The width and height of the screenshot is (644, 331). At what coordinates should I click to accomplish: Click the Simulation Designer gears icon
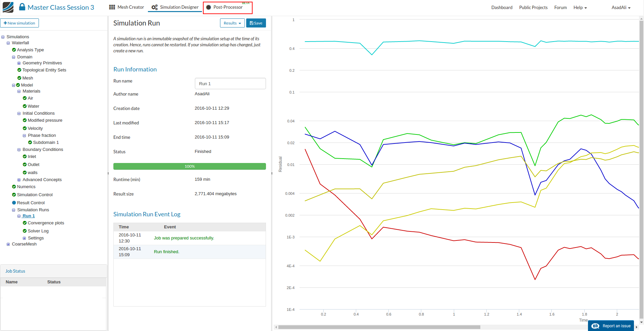pos(154,7)
